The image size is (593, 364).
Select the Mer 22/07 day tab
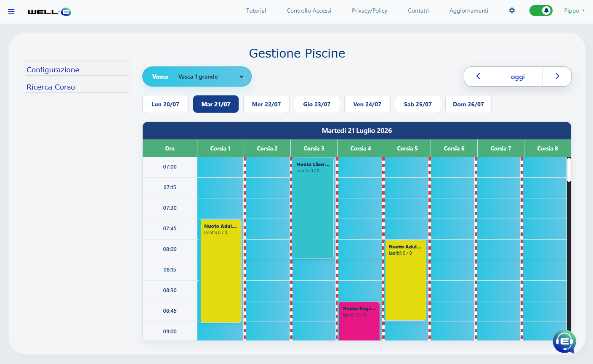[266, 104]
